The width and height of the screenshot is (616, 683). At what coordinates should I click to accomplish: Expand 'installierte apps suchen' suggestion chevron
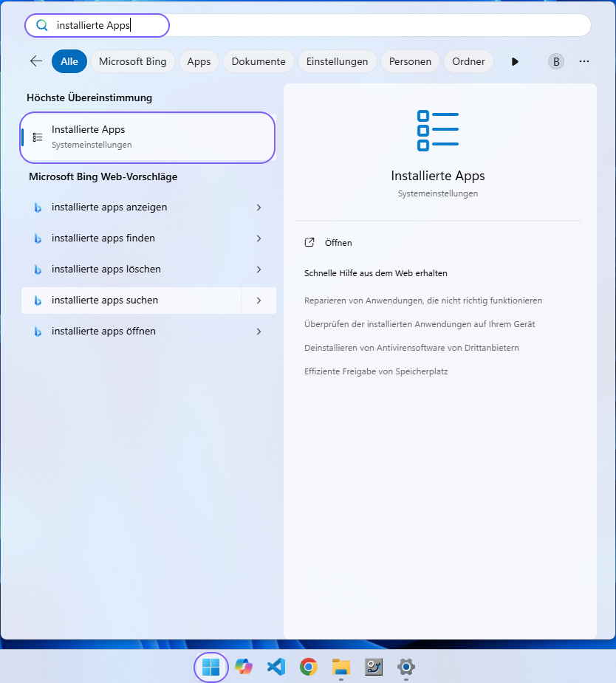pyautogui.click(x=259, y=301)
